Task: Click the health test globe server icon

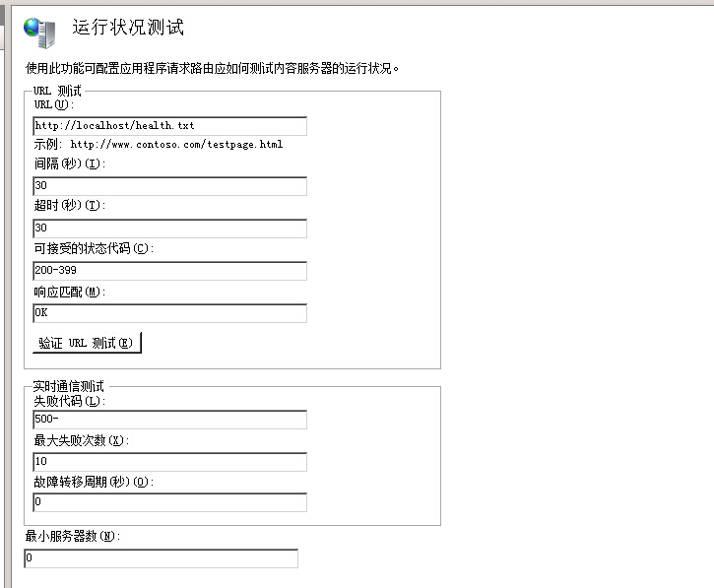Action: (39, 33)
